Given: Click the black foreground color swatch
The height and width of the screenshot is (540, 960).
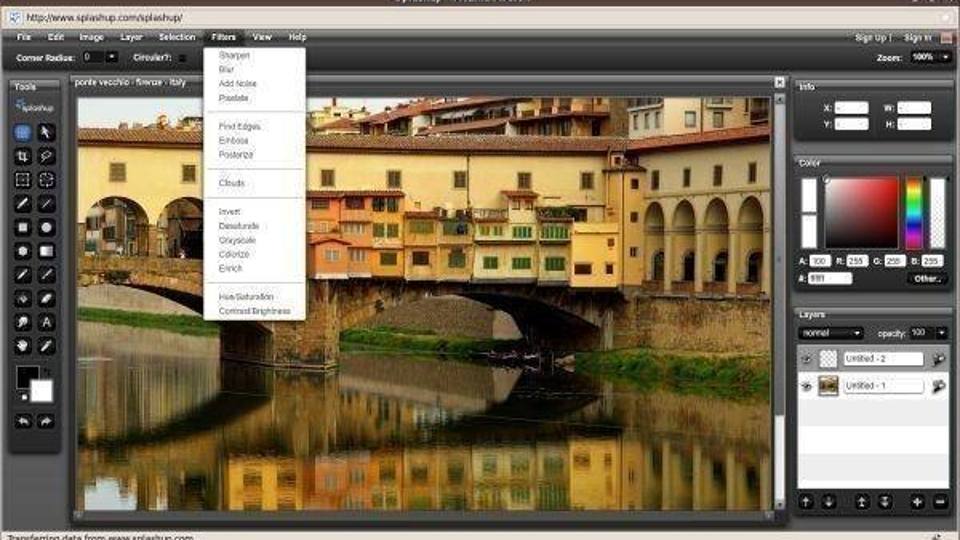Looking at the screenshot, I should [26, 375].
